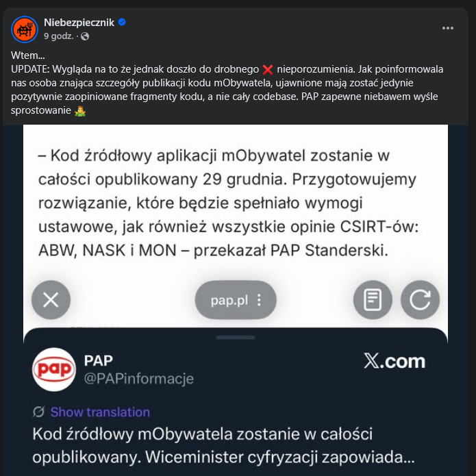Click the pap.pl address pill
Image resolution: width=476 pixels, height=476 pixels.
pos(229,300)
